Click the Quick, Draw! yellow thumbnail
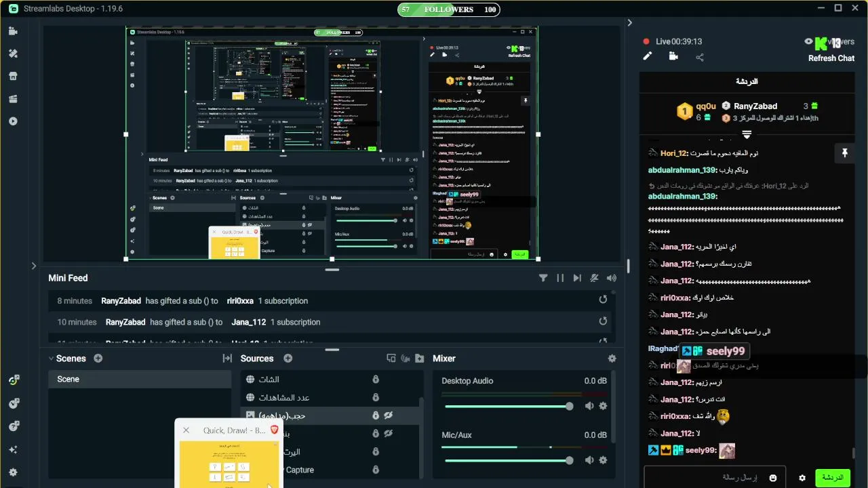The image size is (868, 488). pos(229,464)
